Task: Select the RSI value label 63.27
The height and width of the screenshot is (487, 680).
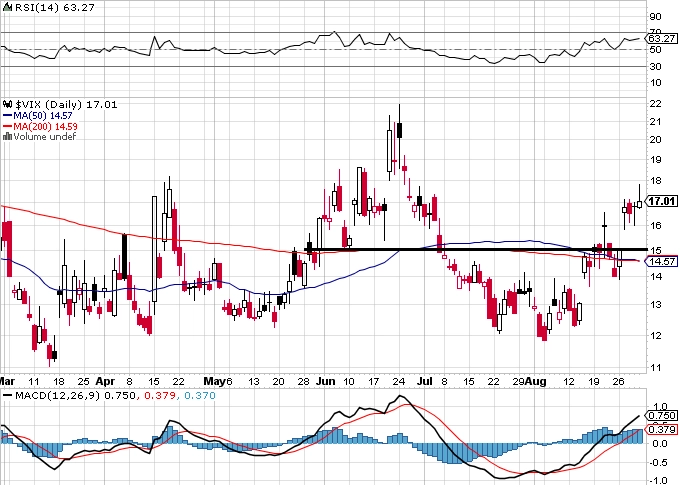Action: tap(661, 39)
